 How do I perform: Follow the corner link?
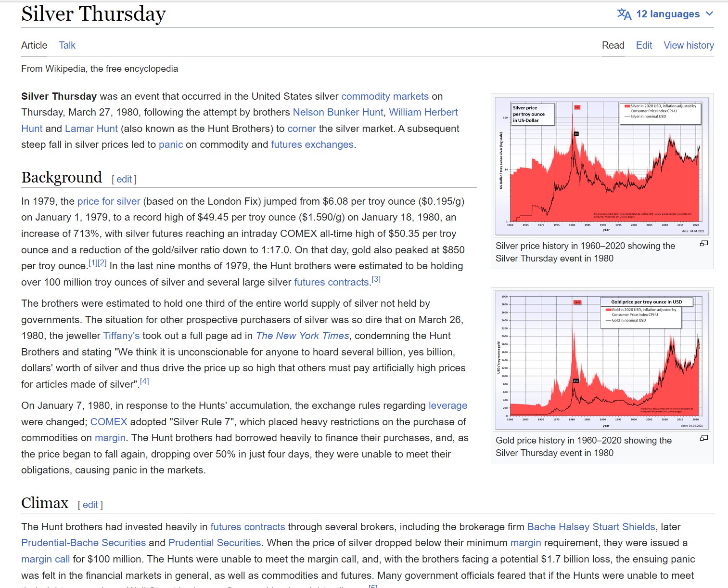pyautogui.click(x=302, y=129)
